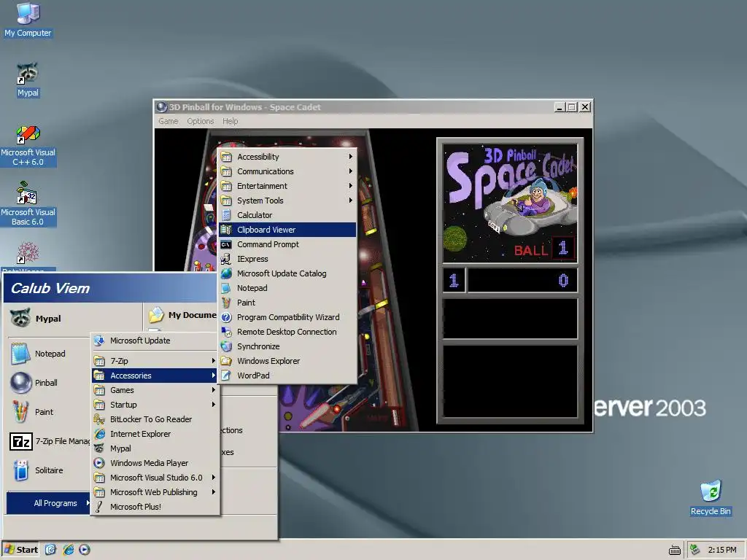The image size is (747, 560).
Task: Click the Microsoft Plus! icon
Action: tap(99, 507)
